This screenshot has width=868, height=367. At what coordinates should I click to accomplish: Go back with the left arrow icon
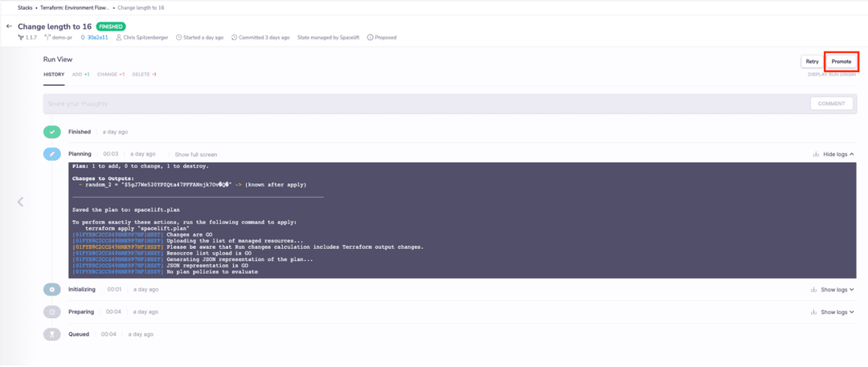pyautogui.click(x=9, y=26)
